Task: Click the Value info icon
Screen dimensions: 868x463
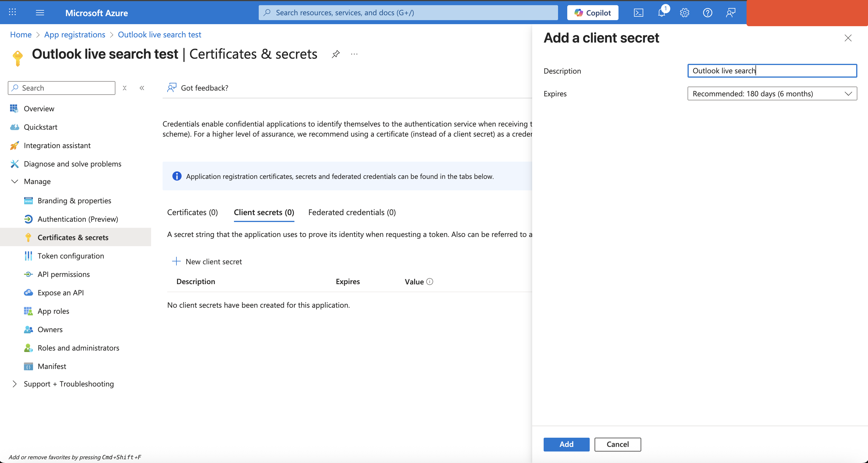Action: 430,282
